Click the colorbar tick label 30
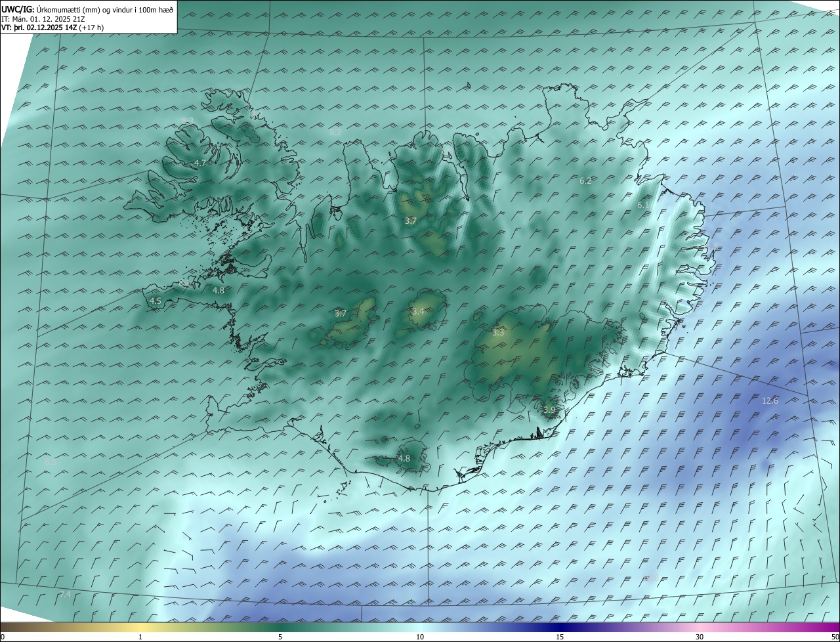Screen dimensions: 840x642 coord(700,637)
